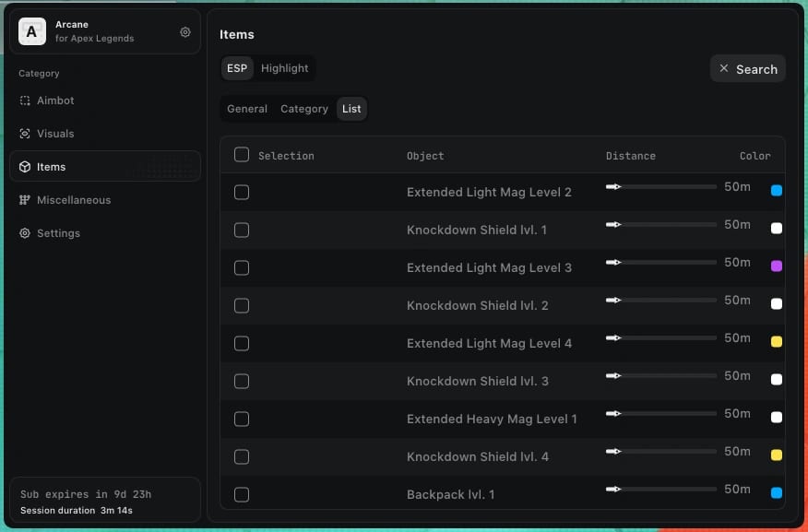Adjust Knockdown Shield lvl. 2 distance slider
The width and height of the screenshot is (808, 532).
click(x=661, y=301)
